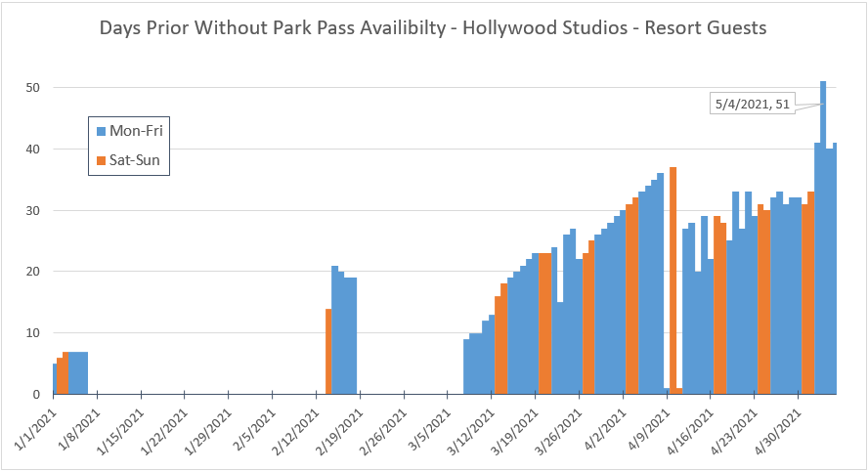Click the chart title text

pos(433,27)
